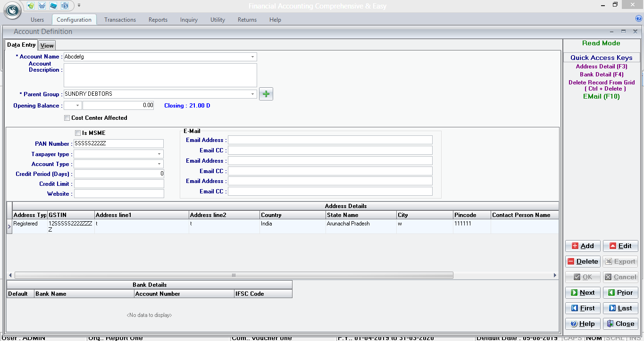This screenshot has width=644, height=341.
Task: Expand the Taxpayer type dropdown
Action: tap(159, 154)
